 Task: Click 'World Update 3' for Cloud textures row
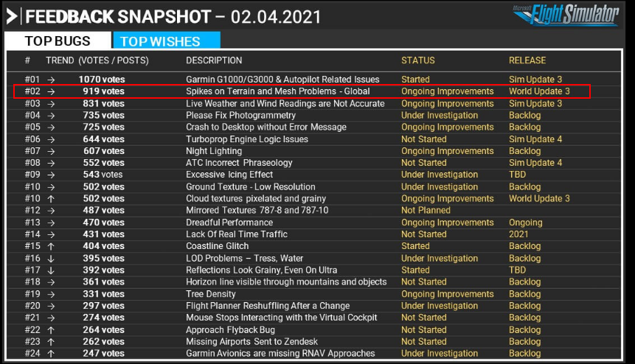[539, 199]
